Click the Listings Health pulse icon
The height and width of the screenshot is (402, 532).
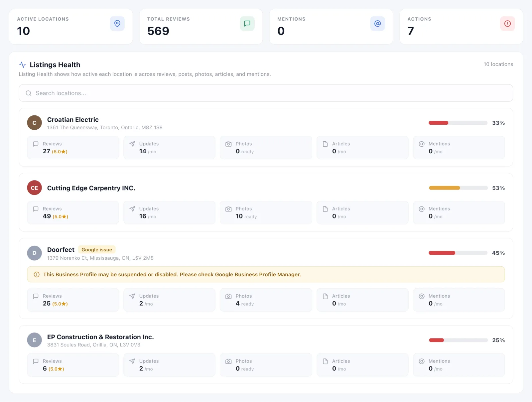(23, 65)
